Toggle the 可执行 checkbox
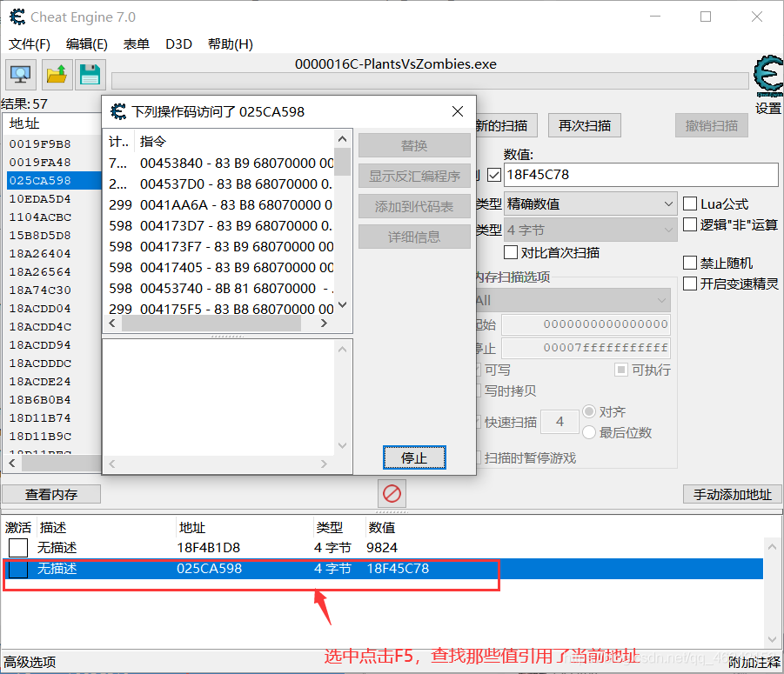 tap(621, 370)
